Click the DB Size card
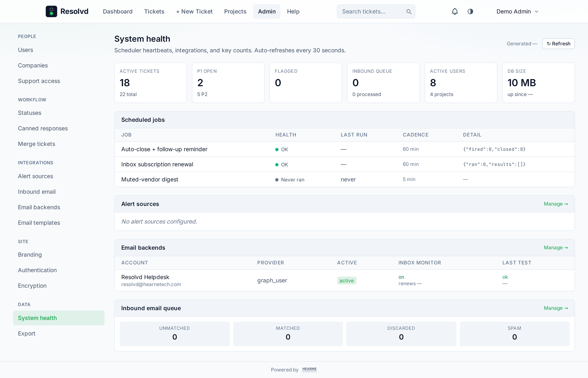This screenshot has height=378, width=588. pos(538,83)
